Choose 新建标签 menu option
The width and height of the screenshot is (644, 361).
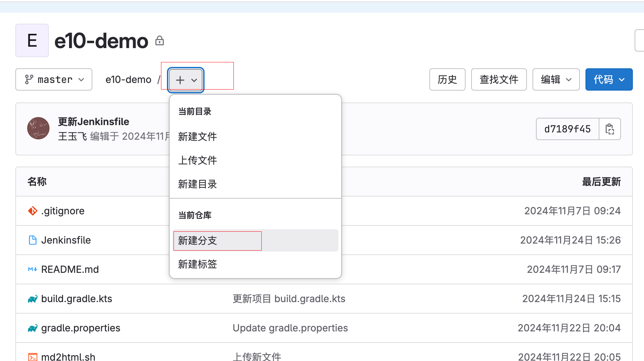click(198, 264)
